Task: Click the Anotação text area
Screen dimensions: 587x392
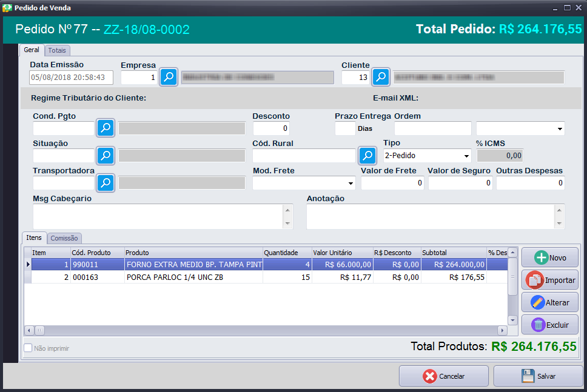Action: [431, 216]
